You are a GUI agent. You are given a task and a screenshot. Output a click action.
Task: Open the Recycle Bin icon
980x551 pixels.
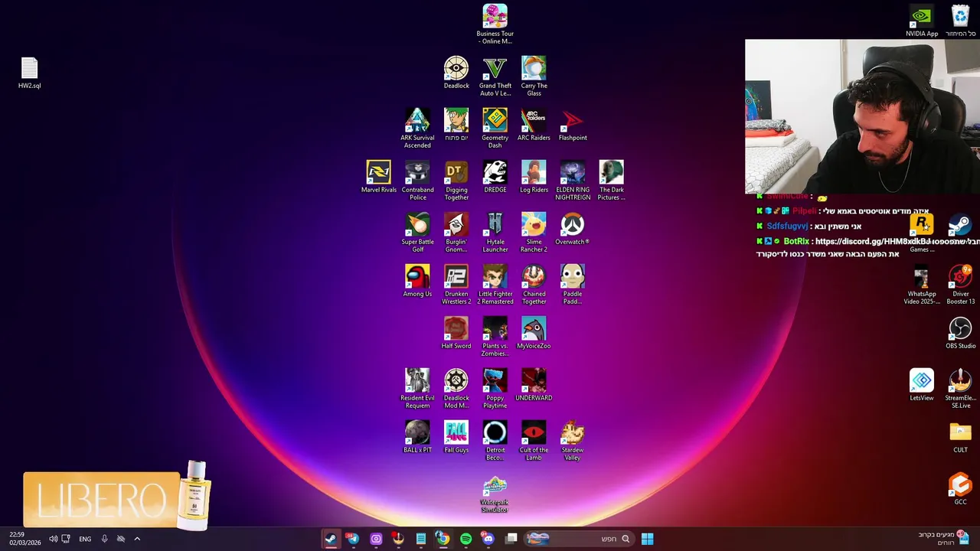pyautogui.click(x=960, y=21)
